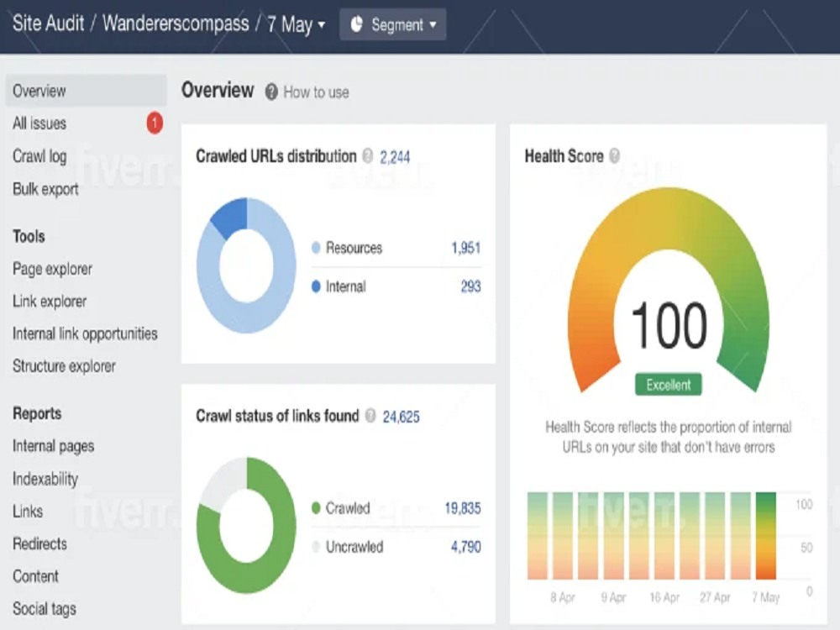Click the 100 health score value

[x=669, y=325]
